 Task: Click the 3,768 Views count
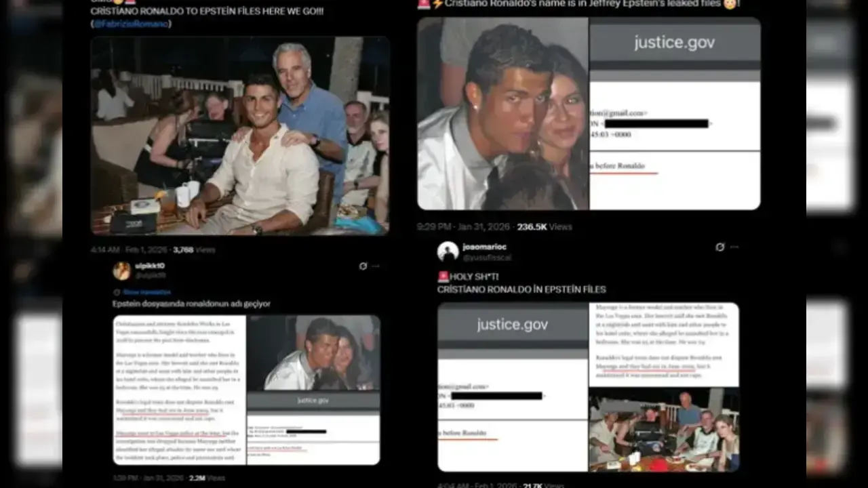tap(194, 250)
